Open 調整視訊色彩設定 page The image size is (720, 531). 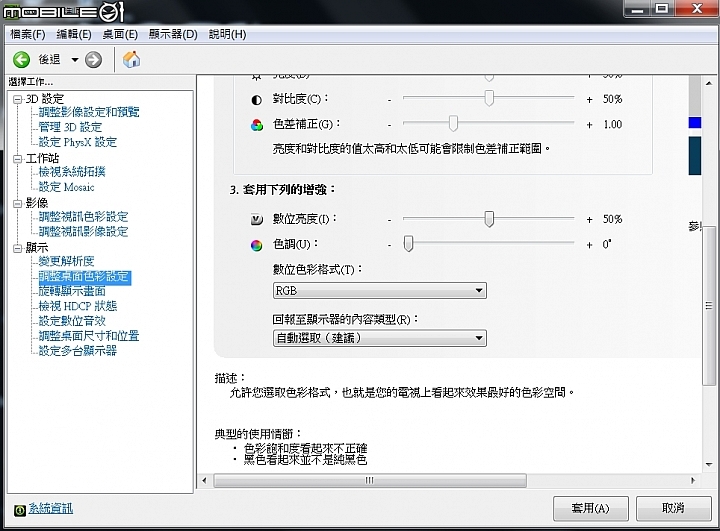pos(83,216)
